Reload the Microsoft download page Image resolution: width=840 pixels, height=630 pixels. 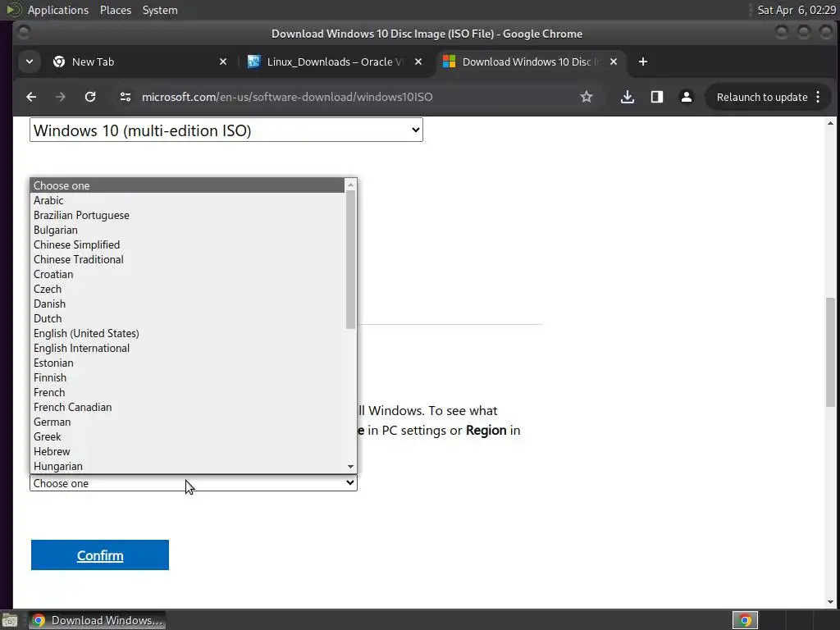pos(90,97)
